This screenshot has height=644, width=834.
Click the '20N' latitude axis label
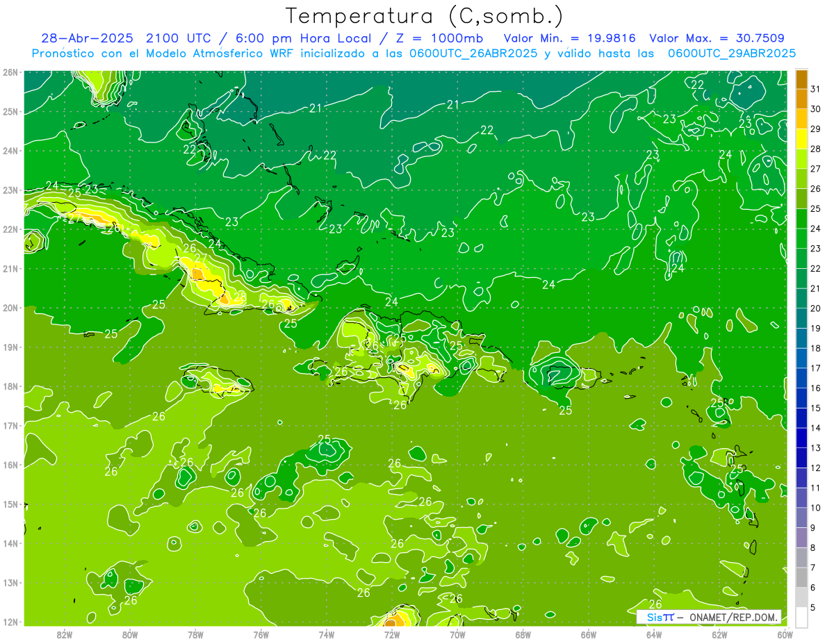coord(11,308)
